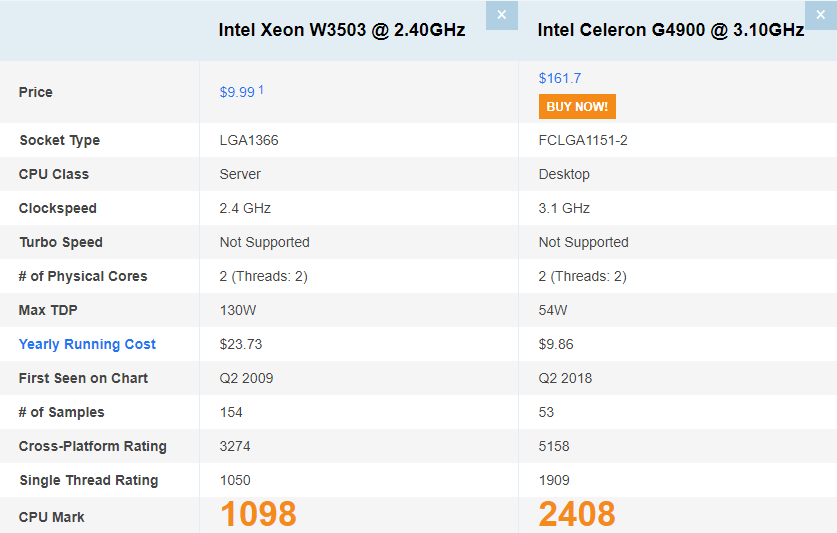Click the # of Samples label
The width and height of the screenshot is (837, 533).
pyautogui.click(x=61, y=412)
